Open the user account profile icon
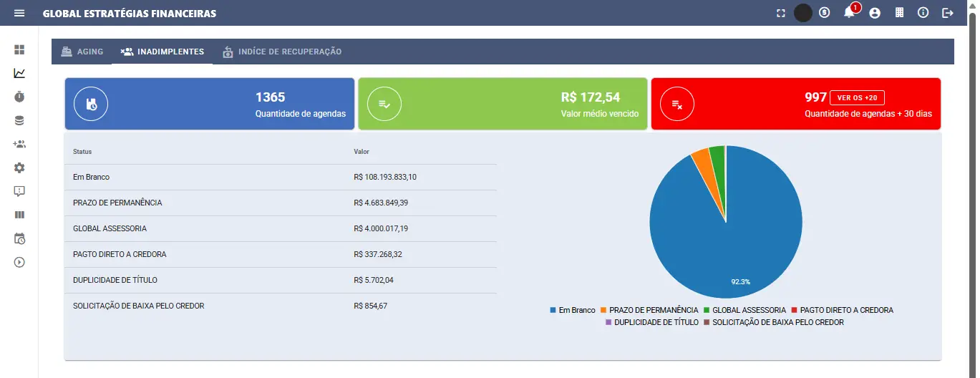The height and width of the screenshot is (378, 980). (x=874, y=13)
